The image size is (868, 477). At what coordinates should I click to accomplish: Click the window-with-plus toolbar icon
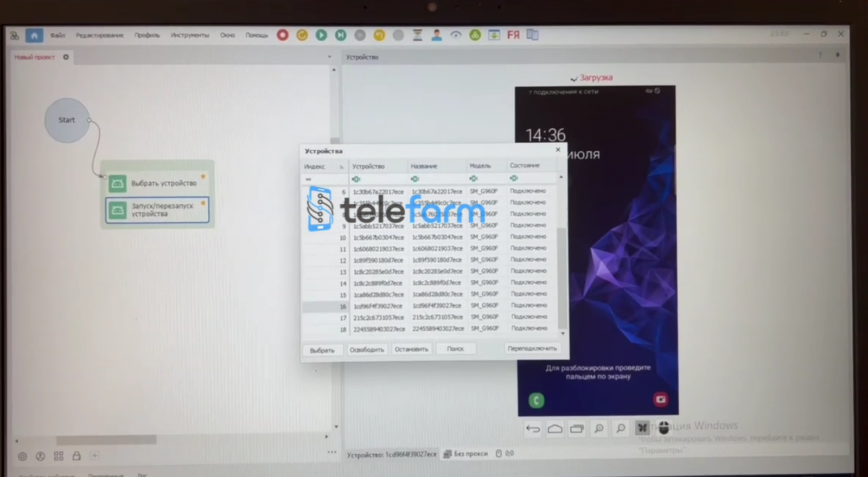point(494,35)
